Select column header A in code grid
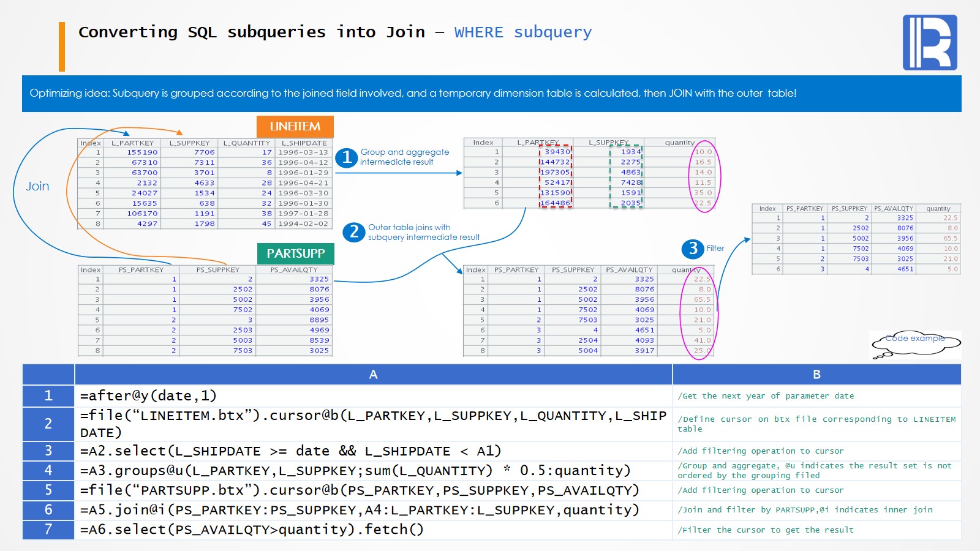The height and width of the screenshot is (551, 980). 373,375
